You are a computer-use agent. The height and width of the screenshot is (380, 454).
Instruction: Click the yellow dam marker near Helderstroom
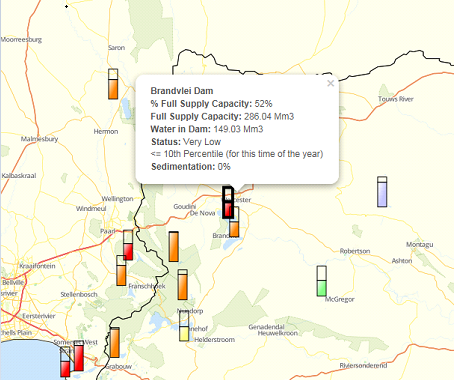(184, 326)
